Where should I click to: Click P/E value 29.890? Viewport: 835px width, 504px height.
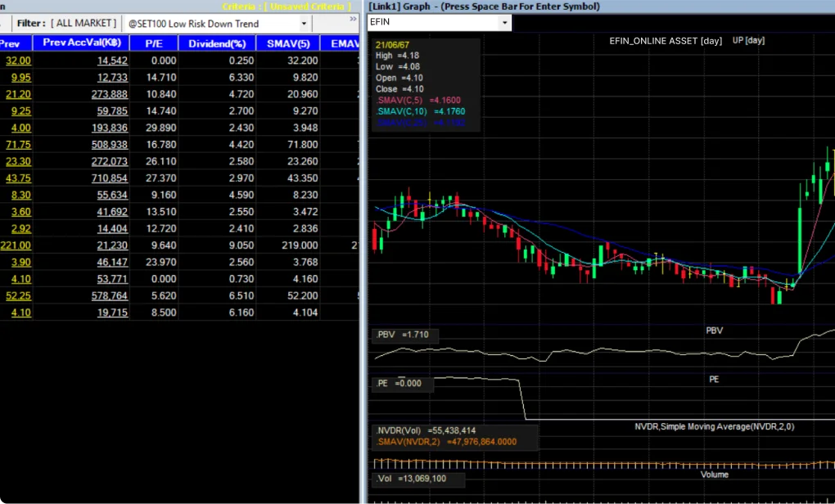point(161,128)
